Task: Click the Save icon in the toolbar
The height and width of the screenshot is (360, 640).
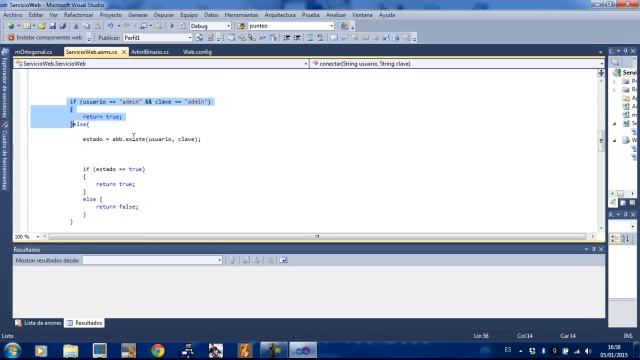Action: pyautogui.click(x=52, y=26)
